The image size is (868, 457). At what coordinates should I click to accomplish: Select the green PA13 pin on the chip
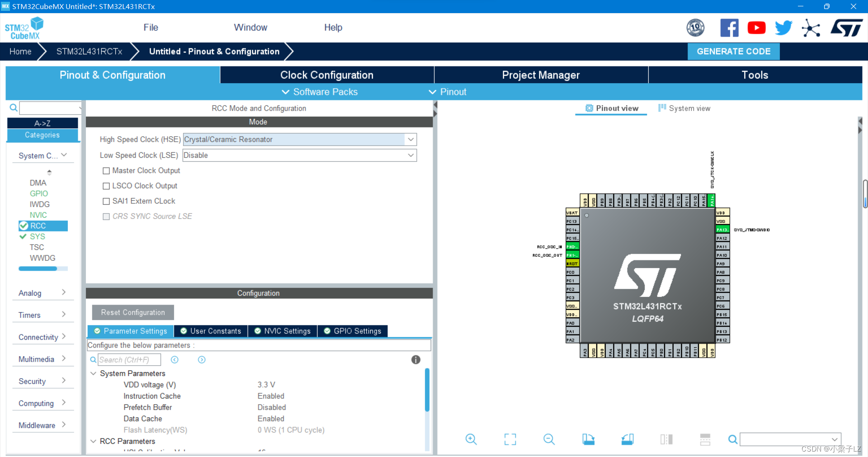point(722,230)
